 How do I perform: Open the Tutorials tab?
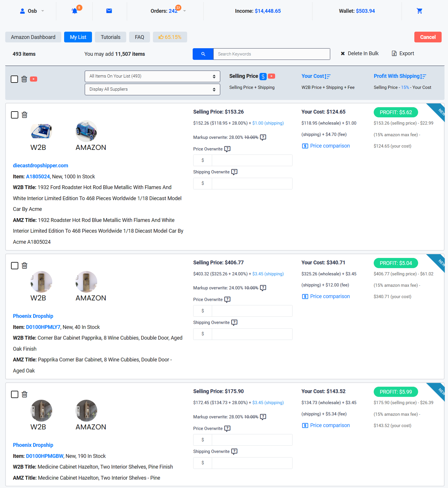111,37
